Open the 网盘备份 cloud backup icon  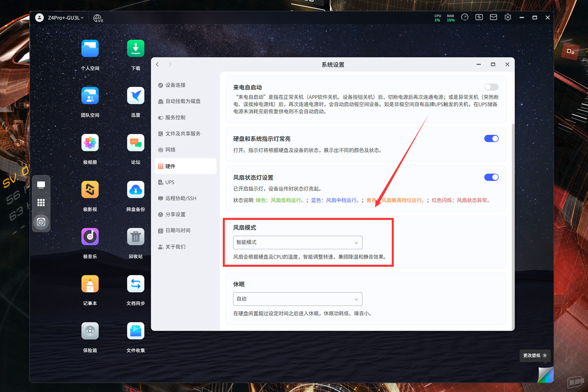tap(136, 190)
